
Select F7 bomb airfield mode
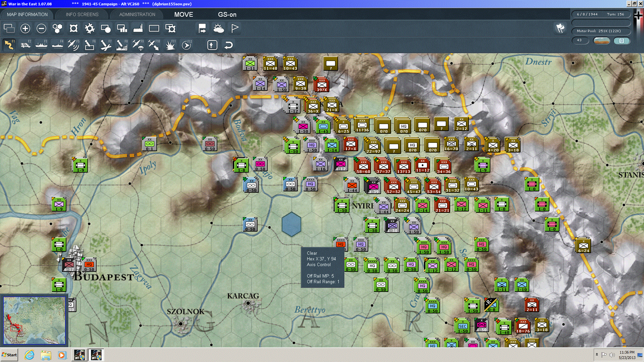tap(106, 45)
